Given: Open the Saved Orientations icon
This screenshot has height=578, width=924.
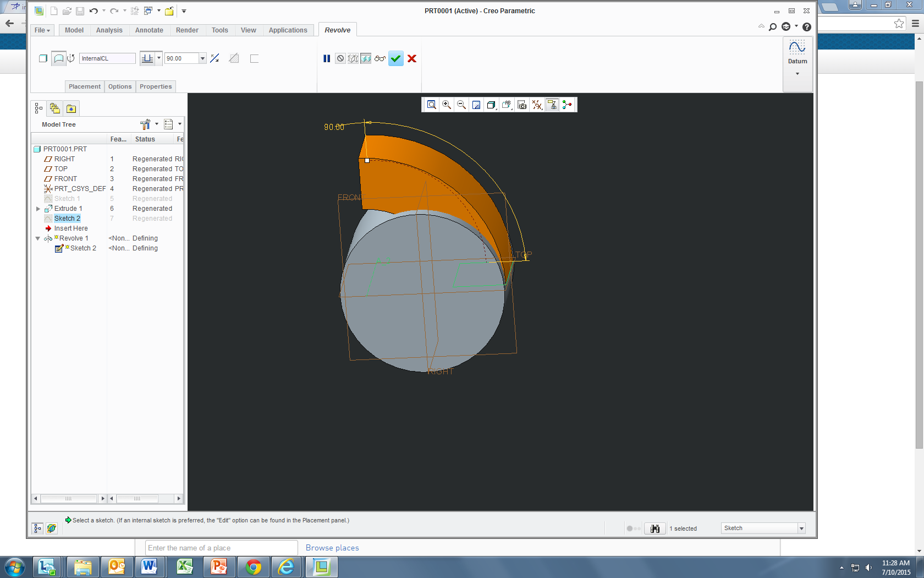Looking at the screenshot, I should 507,105.
